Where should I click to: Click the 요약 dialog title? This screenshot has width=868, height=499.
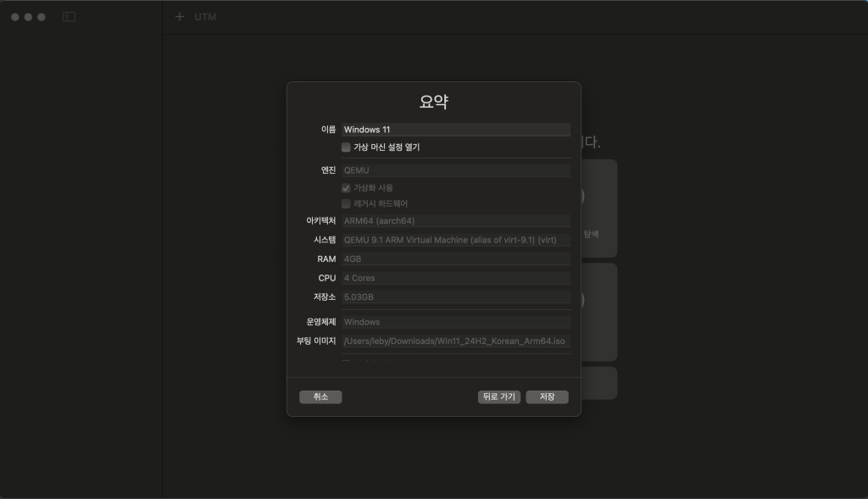[x=434, y=102]
